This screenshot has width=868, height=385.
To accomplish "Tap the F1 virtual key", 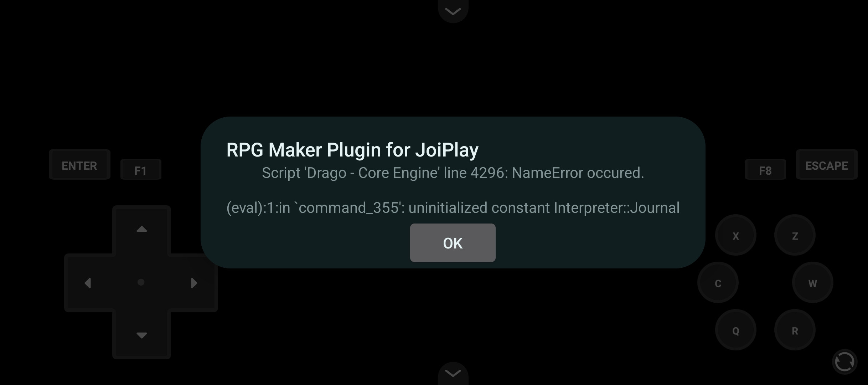I will pyautogui.click(x=141, y=170).
